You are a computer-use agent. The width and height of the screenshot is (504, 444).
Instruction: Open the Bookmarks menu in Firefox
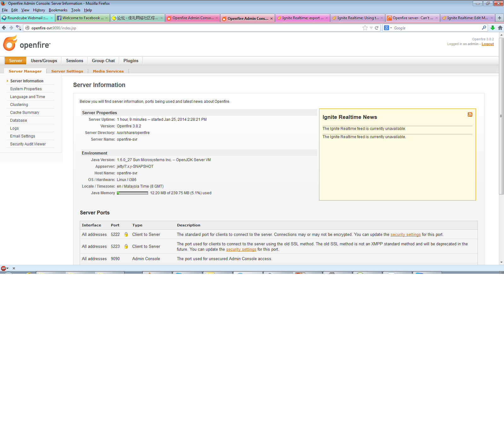point(58,10)
